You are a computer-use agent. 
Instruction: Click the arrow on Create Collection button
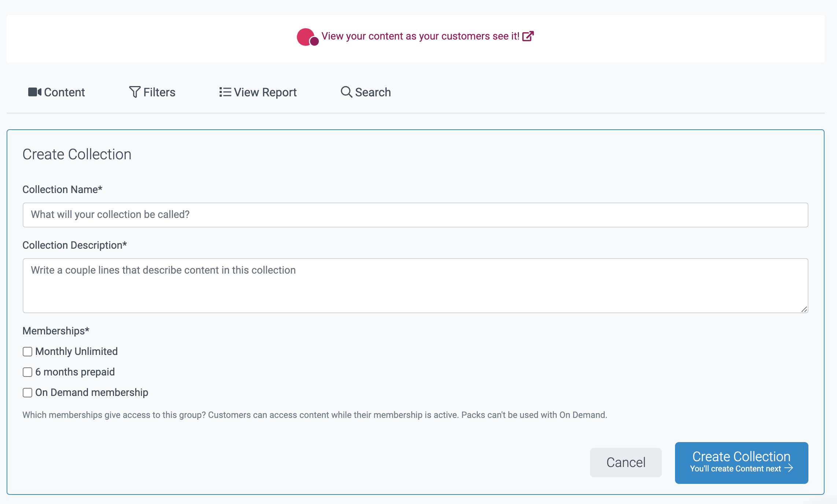click(789, 468)
